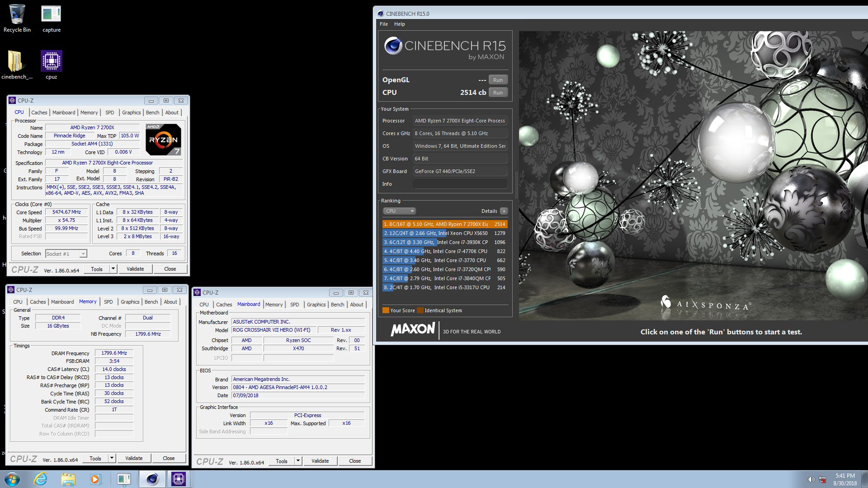
Task: Click the taskbar clock showing 5:41 PM
Action: pyautogui.click(x=845, y=479)
